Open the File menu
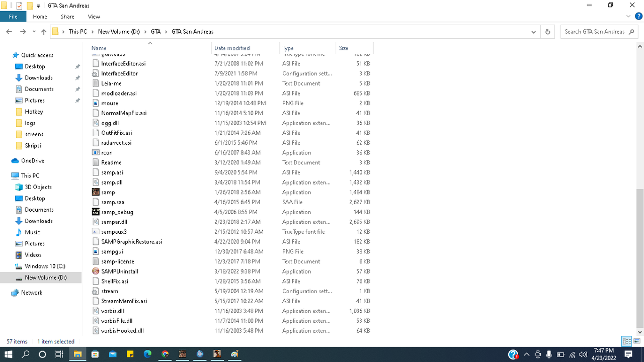The image size is (644, 362). point(13,17)
